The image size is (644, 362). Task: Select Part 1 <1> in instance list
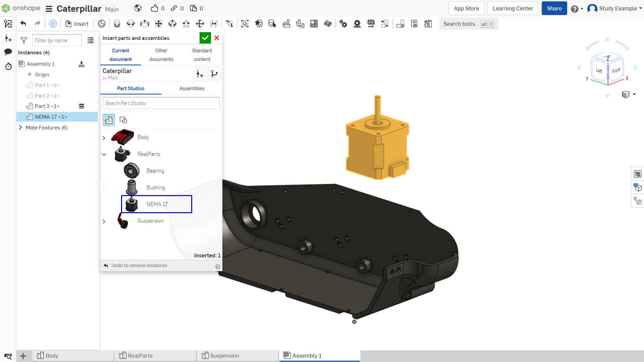(x=47, y=85)
